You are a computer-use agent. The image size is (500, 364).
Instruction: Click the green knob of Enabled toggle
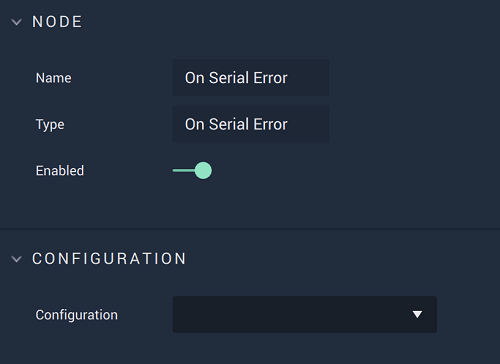(203, 170)
